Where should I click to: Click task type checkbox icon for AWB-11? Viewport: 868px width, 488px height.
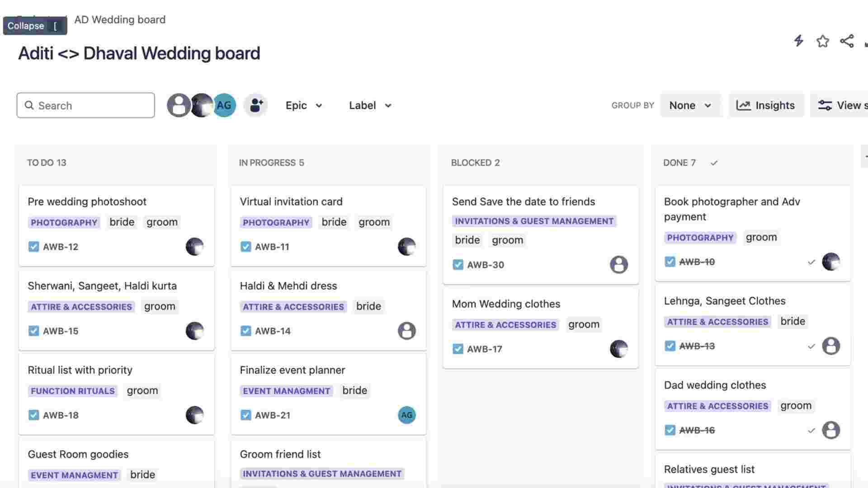(x=245, y=247)
